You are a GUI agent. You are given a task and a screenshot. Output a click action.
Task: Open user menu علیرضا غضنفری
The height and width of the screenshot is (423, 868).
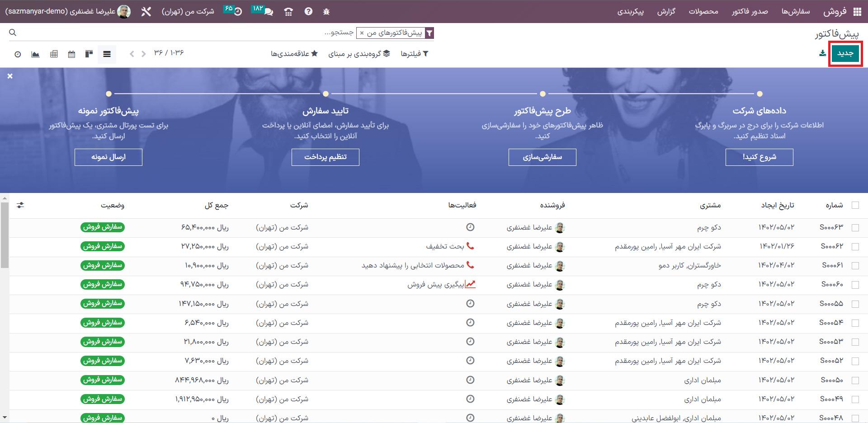click(68, 12)
